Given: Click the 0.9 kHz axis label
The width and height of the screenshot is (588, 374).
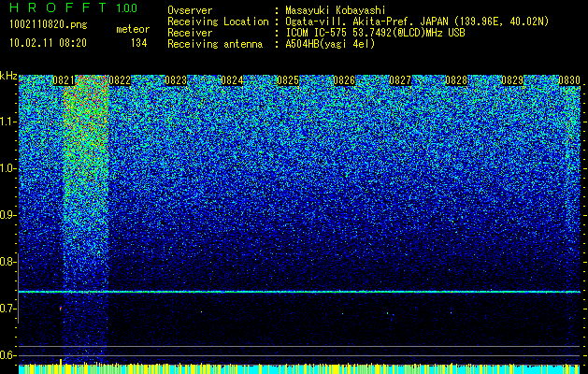Looking at the screenshot, I should point(7,215).
